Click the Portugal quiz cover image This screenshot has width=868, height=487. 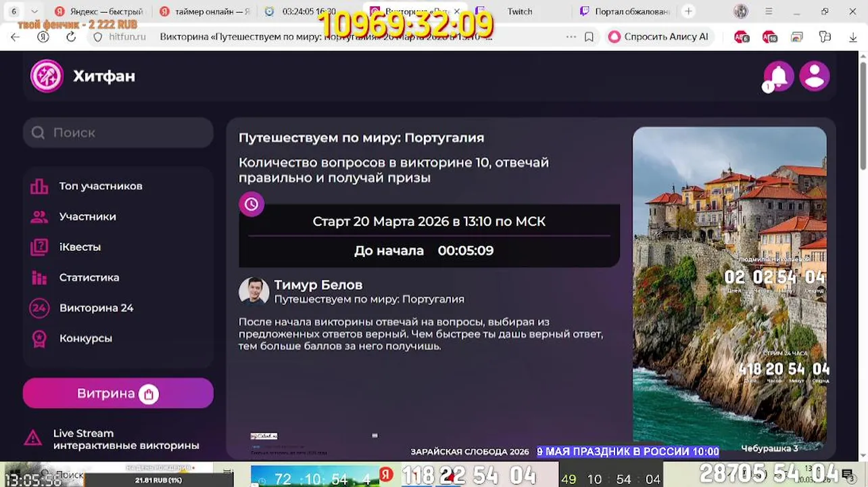[729, 287]
